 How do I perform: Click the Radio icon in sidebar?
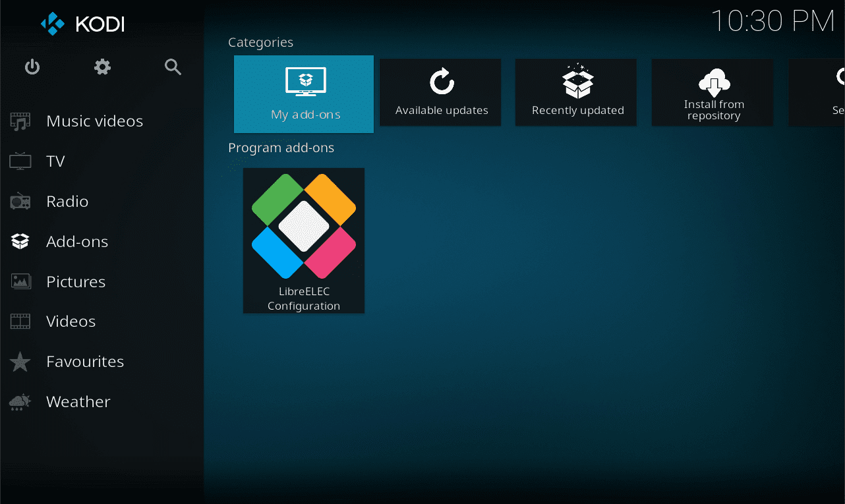[x=20, y=202]
